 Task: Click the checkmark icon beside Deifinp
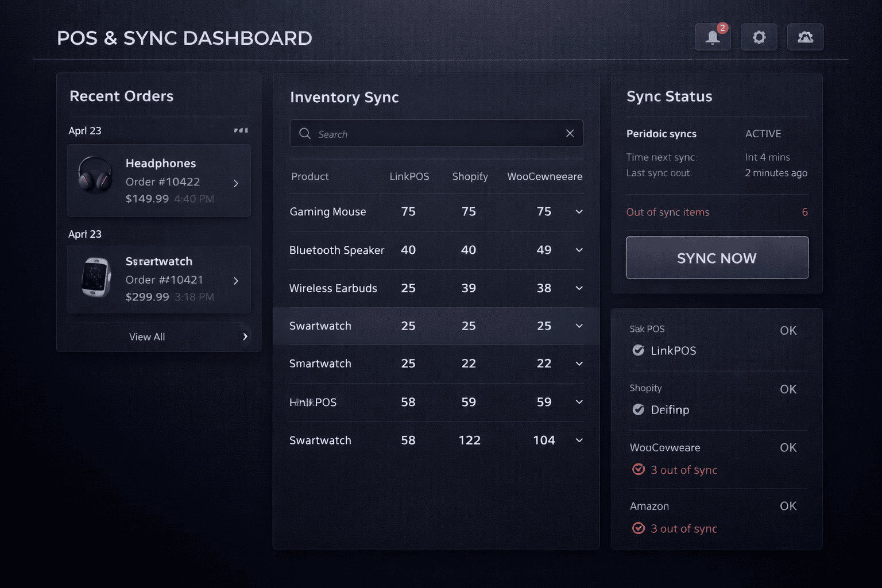click(638, 409)
